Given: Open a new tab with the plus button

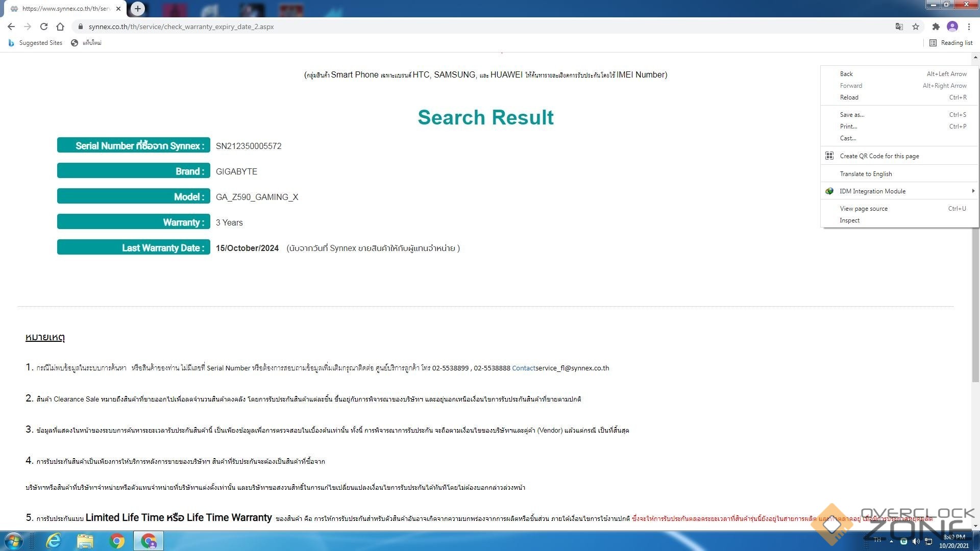Looking at the screenshot, I should [137, 9].
